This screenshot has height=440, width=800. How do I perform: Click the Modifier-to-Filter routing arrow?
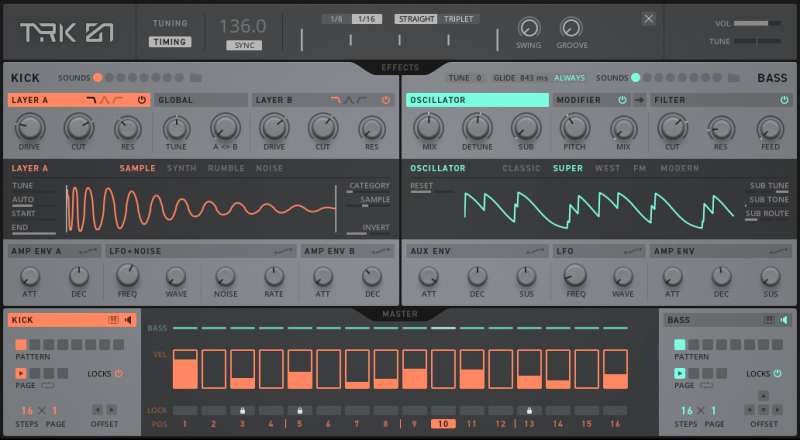coord(638,100)
